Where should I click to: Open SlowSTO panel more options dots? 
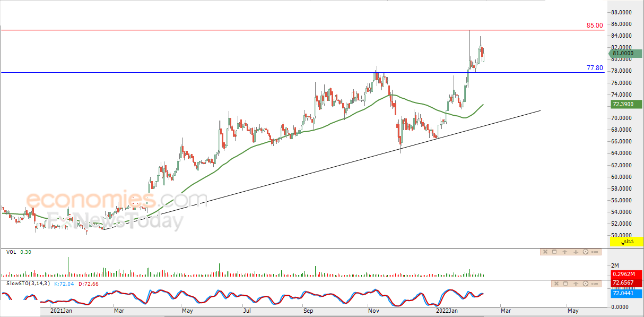[595, 284]
